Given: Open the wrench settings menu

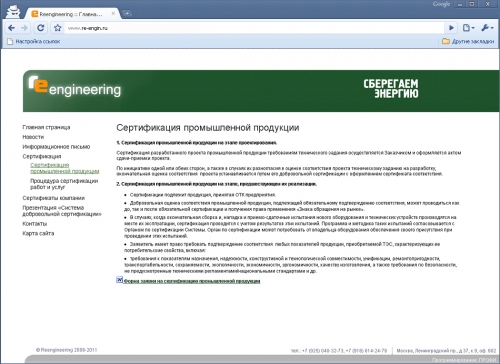Looking at the screenshot, I should [487, 28].
